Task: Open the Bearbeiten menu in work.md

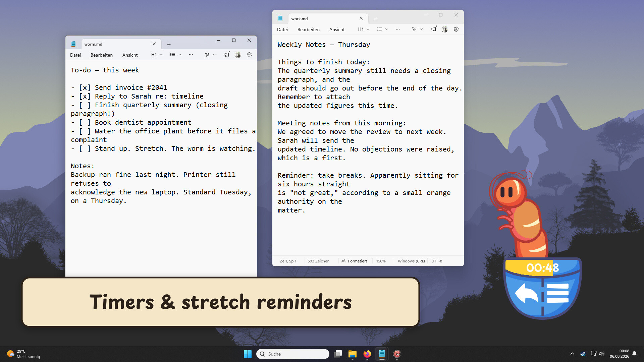Action: [x=309, y=29]
